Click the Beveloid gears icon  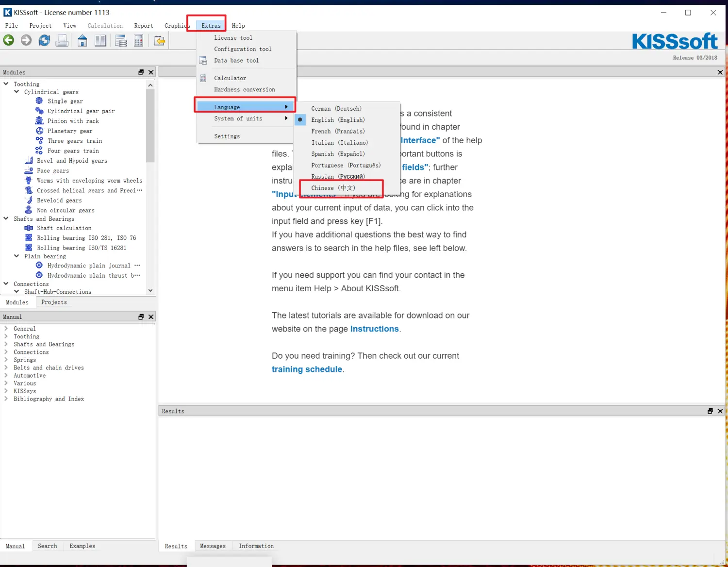pos(29,200)
